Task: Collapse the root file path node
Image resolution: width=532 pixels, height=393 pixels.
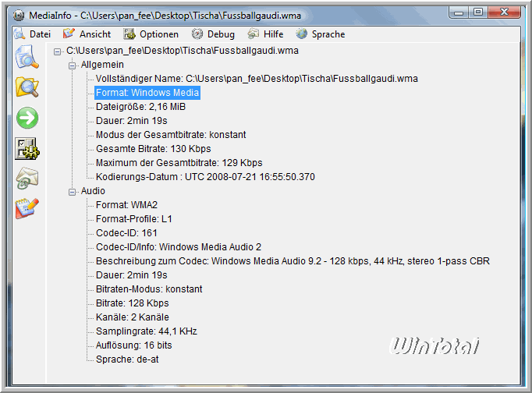Action: pos(58,51)
